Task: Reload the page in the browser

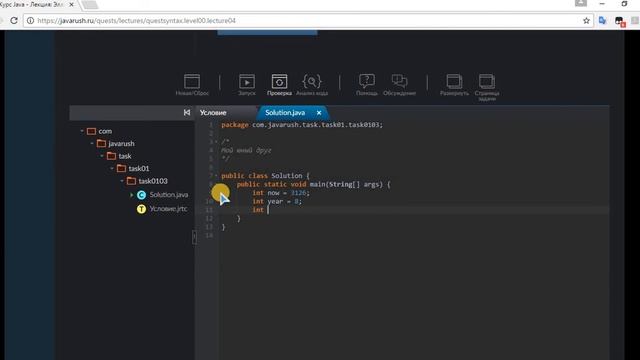Action: (13, 20)
